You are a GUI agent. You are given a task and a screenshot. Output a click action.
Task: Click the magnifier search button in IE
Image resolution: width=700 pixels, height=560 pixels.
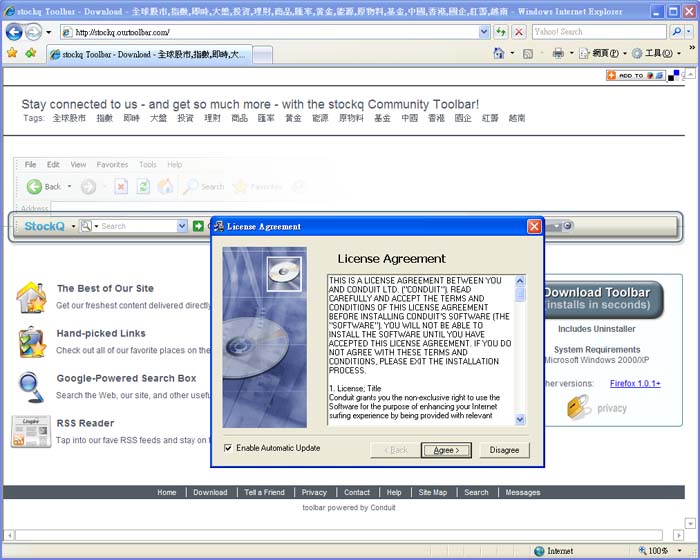(676, 32)
